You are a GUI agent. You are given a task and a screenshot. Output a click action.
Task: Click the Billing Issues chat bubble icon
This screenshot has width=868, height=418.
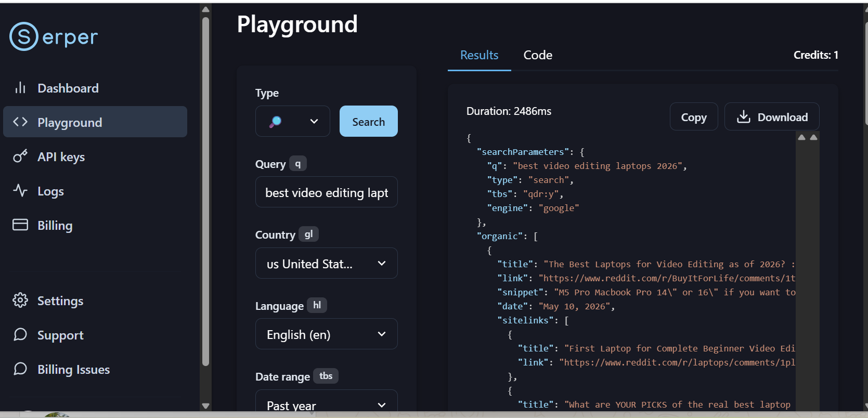click(x=20, y=369)
